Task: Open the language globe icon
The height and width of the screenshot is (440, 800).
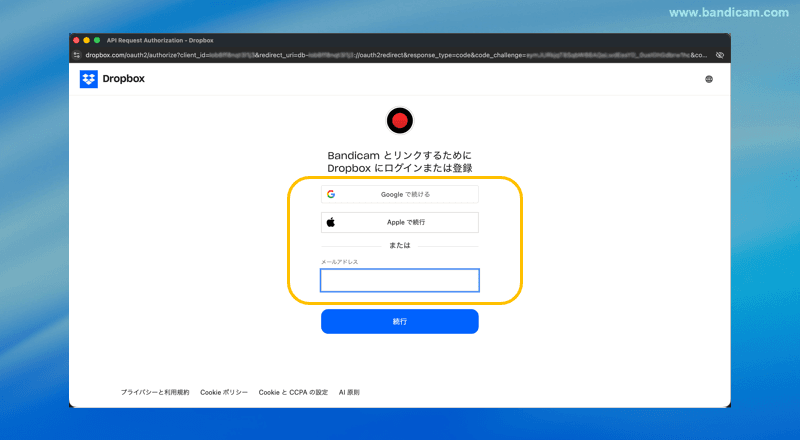Action: 709,79
